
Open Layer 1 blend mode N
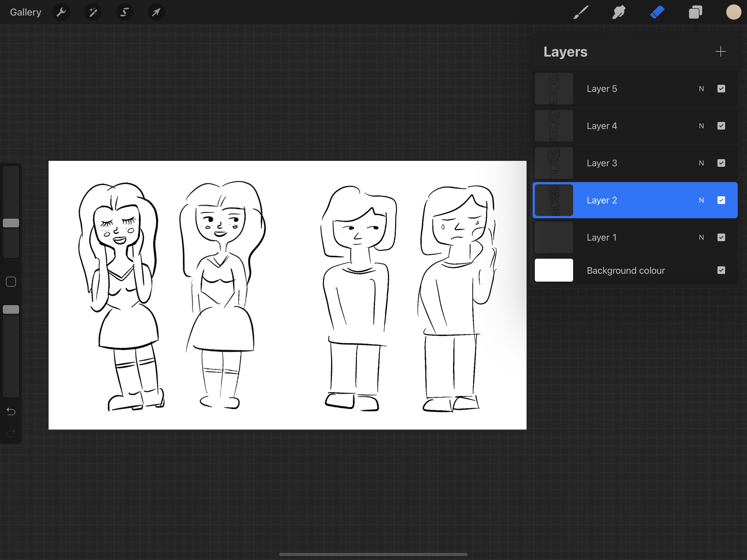click(701, 238)
